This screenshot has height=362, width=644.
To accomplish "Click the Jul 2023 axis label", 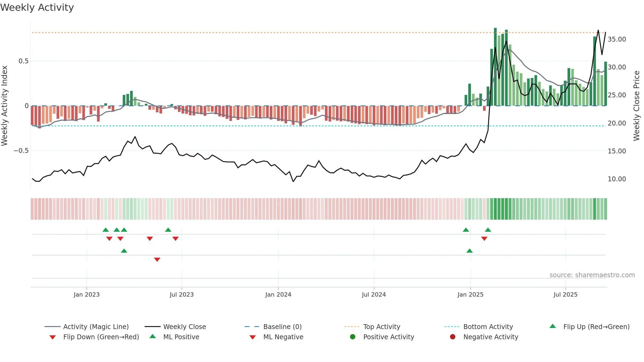I will [x=182, y=294].
